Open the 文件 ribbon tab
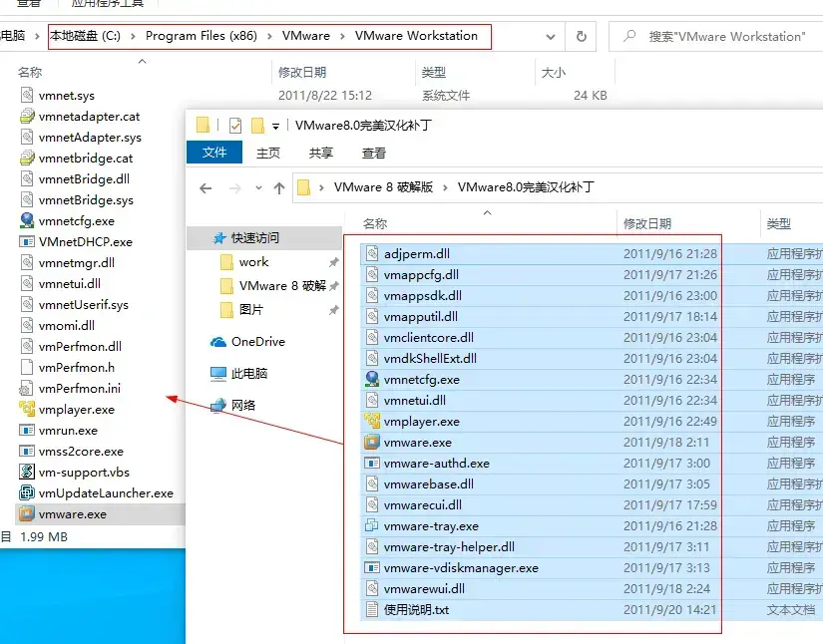 [214, 153]
